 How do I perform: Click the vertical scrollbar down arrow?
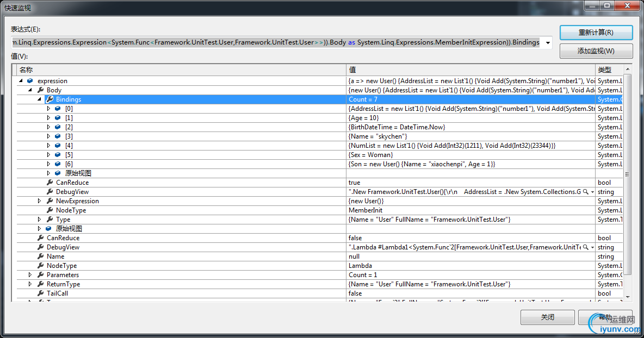pyautogui.click(x=628, y=297)
